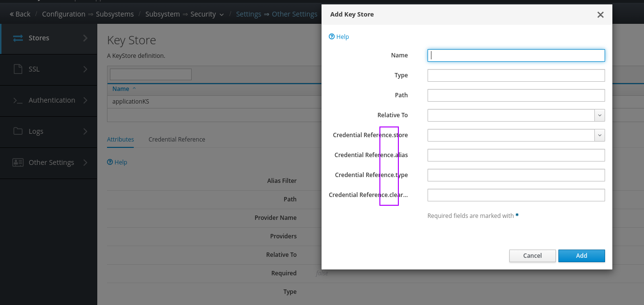This screenshot has width=644, height=305.
Task: Open the Credential Reference.store dropdown
Action: coord(600,135)
